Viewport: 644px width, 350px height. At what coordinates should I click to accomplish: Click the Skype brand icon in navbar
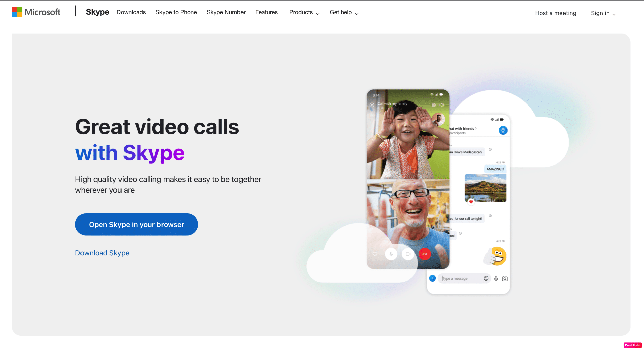coord(97,12)
